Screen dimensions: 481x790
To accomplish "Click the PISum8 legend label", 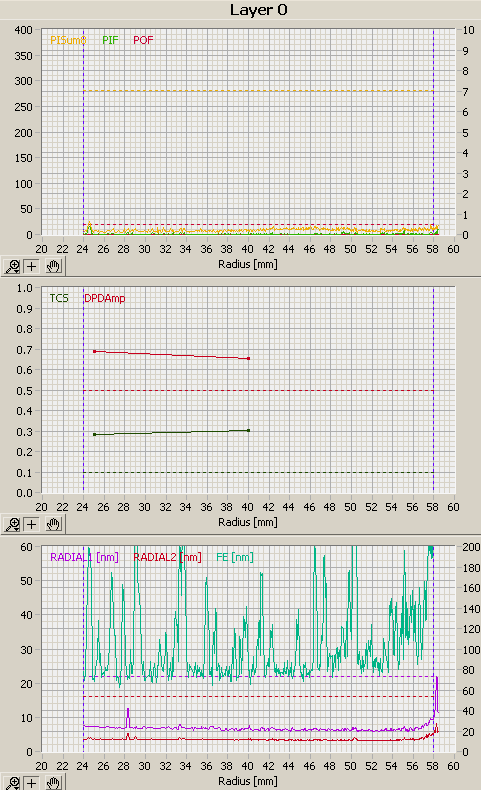I will click(68, 40).
